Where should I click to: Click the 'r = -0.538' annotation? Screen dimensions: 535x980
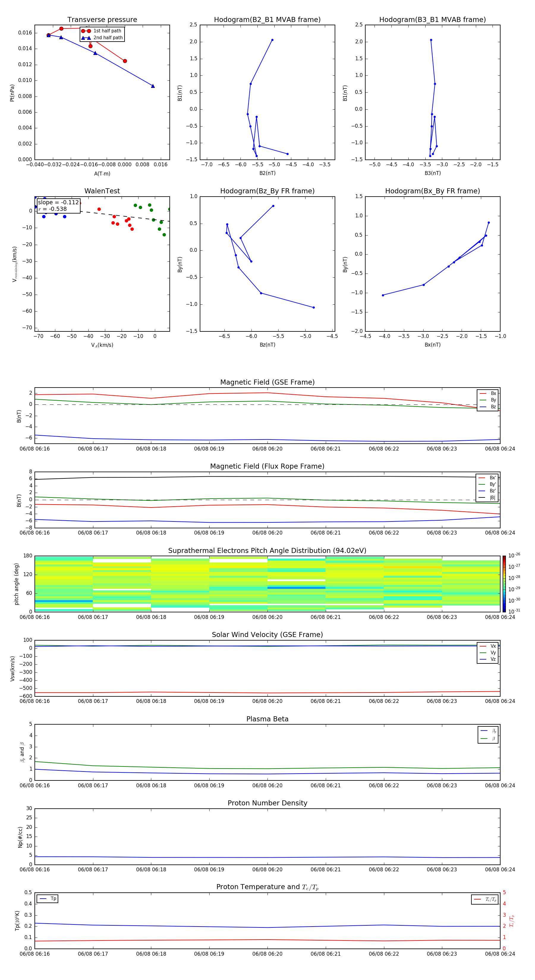coord(53,209)
